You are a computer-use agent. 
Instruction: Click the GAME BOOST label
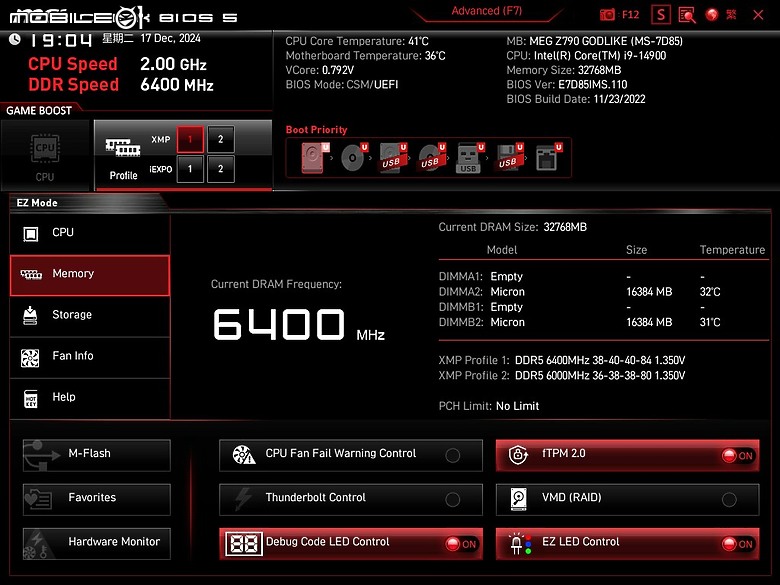pyautogui.click(x=39, y=110)
